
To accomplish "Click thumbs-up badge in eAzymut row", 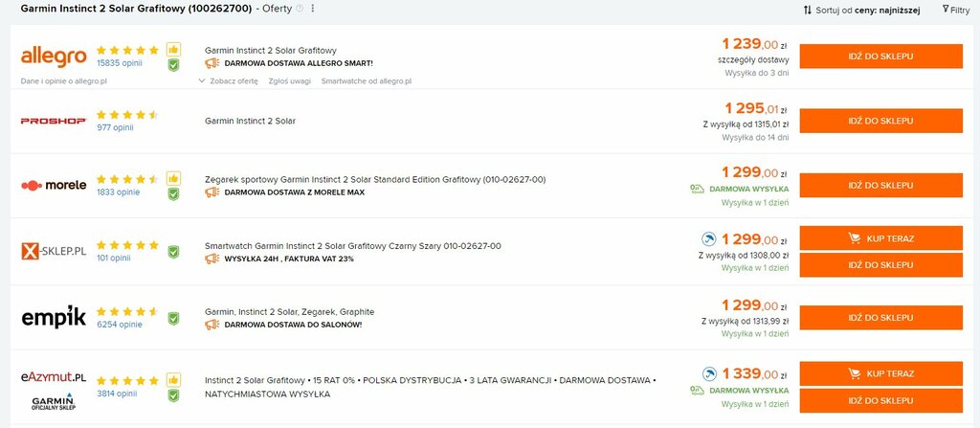I will coord(173,380).
